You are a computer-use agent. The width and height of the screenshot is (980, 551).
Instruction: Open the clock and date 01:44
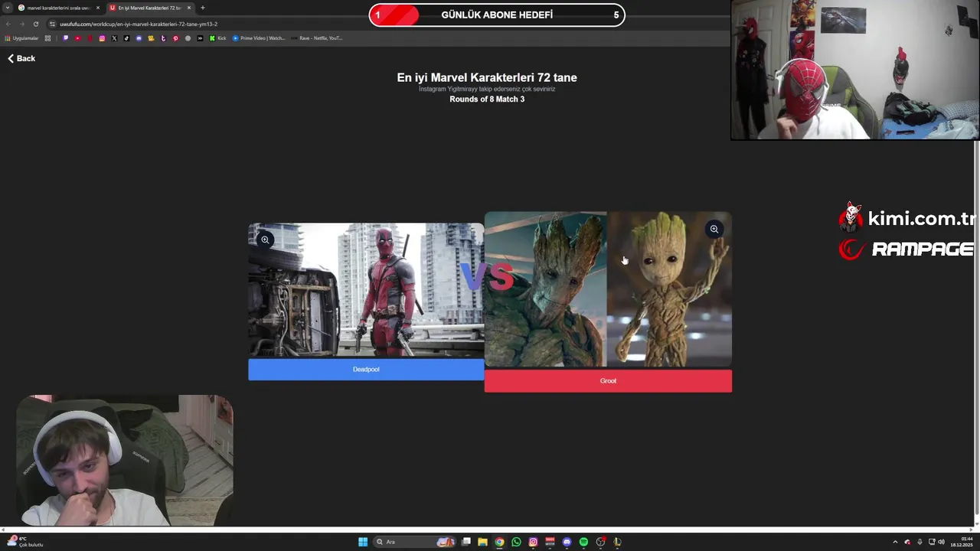click(962, 542)
